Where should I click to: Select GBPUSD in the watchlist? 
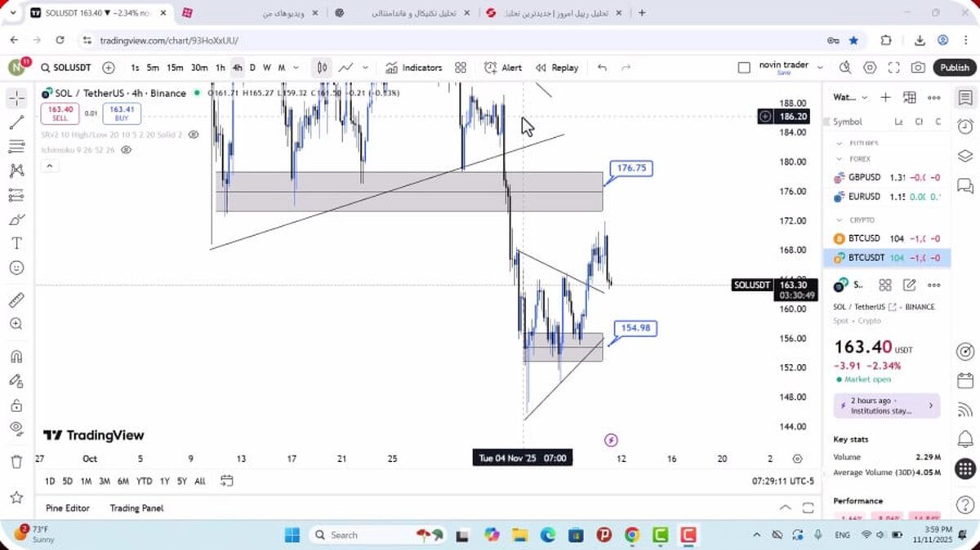click(x=886, y=177)
